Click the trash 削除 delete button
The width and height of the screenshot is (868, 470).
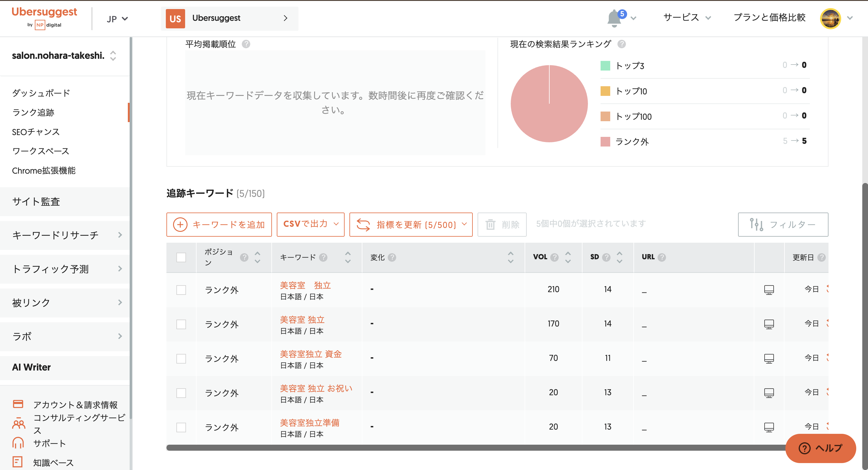[502, 224]
